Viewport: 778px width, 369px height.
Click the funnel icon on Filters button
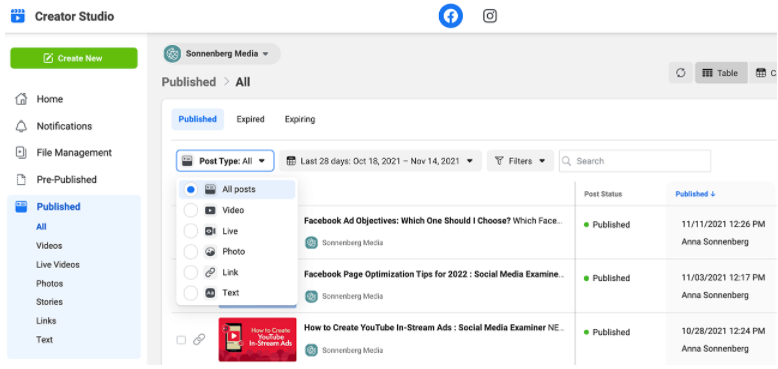tap(499, 161)
